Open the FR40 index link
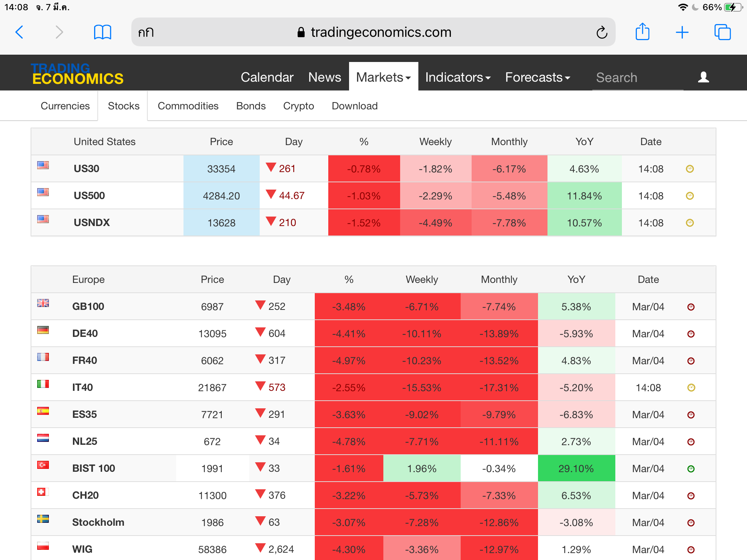This screenshot has width=747, height=560. (84, 360)
